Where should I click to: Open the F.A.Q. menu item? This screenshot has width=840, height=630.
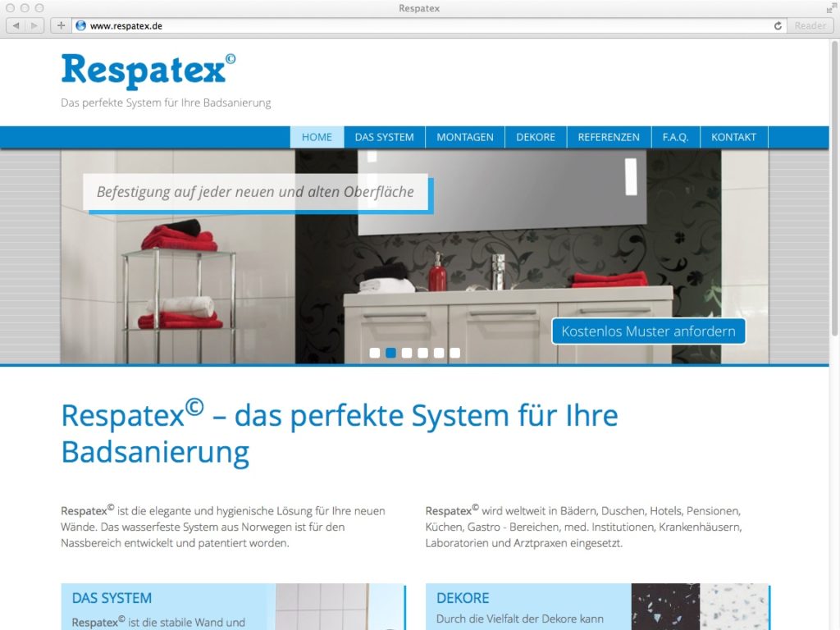[675, 137]
